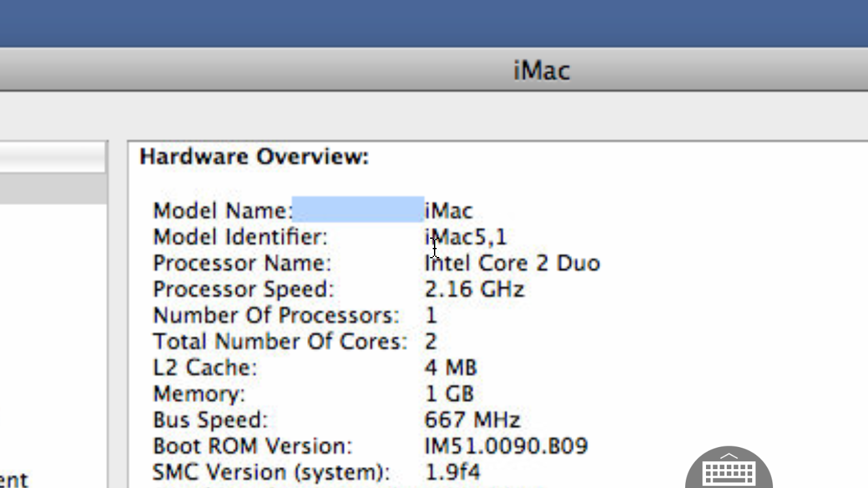Click the highlighted blue selection after Model Name
Image resolution: width=868 pixels, height=488 pixels.
tap(358, 210)
